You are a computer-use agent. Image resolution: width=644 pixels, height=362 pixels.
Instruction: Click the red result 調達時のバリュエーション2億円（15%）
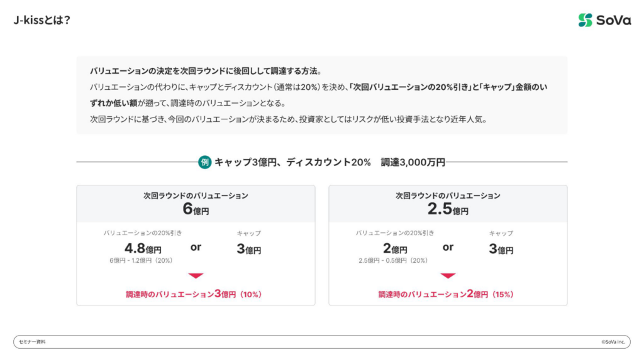pyautogui.click(x=446, y=293)
